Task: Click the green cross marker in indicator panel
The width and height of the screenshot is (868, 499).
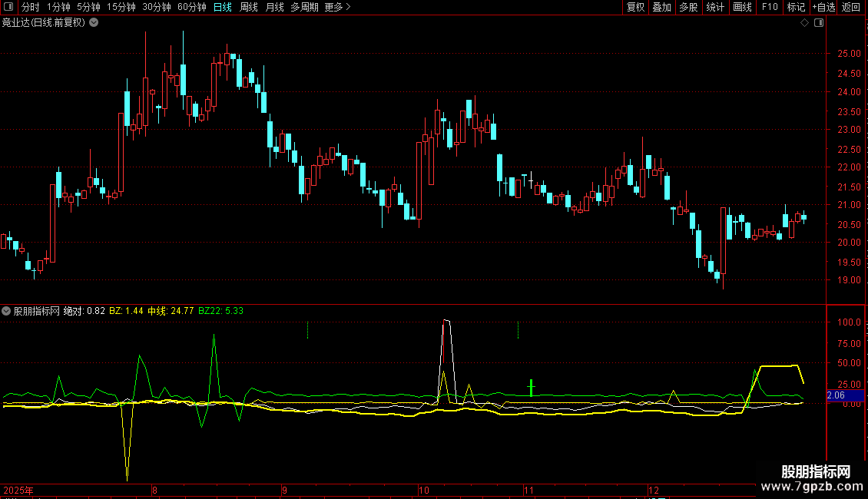Action: [x=531, y=388]
